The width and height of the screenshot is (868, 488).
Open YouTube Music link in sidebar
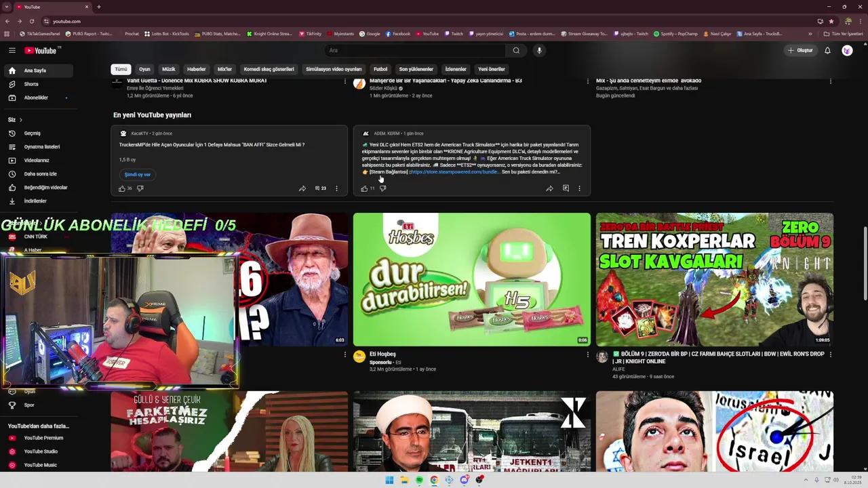(38, 465)
